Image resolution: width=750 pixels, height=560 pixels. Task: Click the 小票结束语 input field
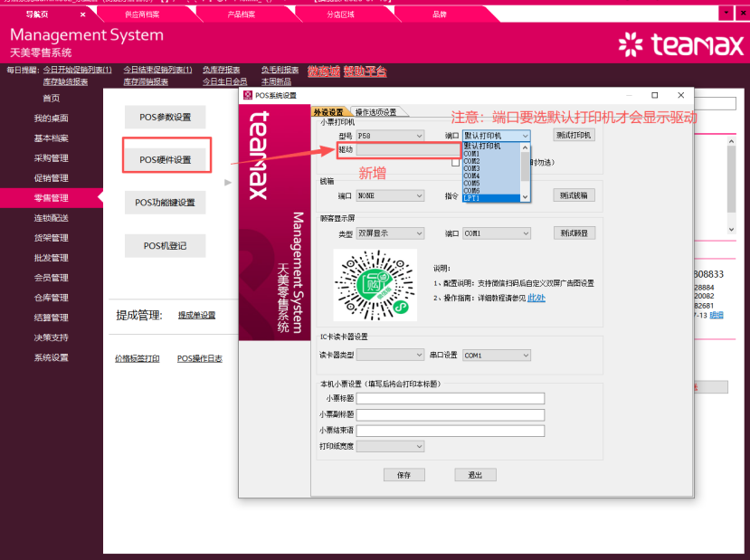451,431
